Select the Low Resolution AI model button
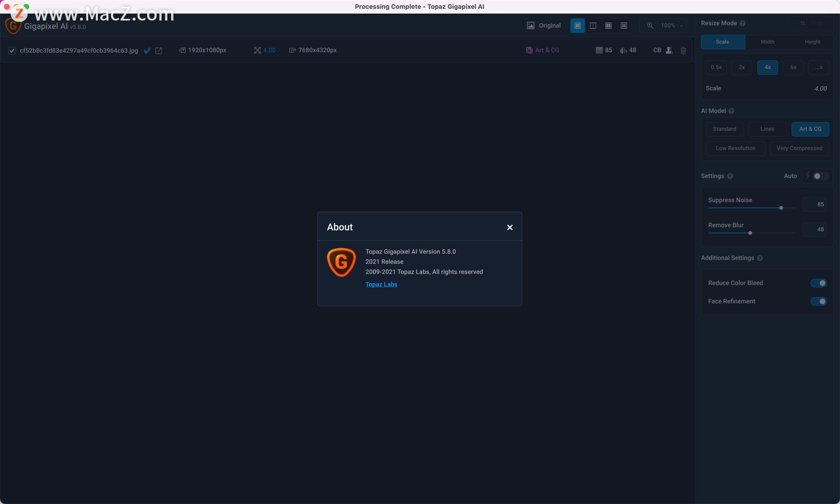The width and height of the screenshot is (840, 504). 735,148
